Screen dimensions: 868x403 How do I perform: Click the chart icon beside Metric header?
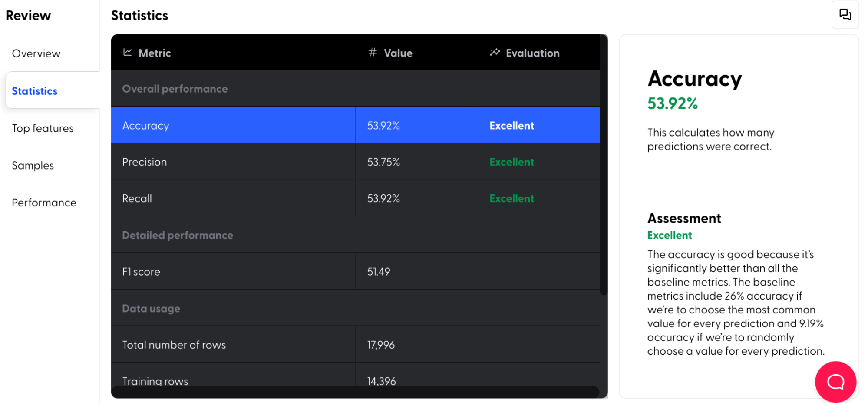(x=127, y=53)
